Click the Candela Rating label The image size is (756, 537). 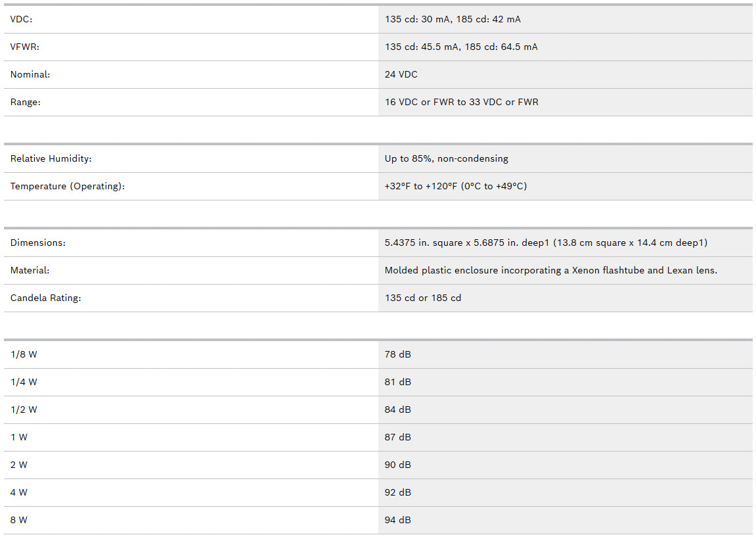tap(45, 298)
